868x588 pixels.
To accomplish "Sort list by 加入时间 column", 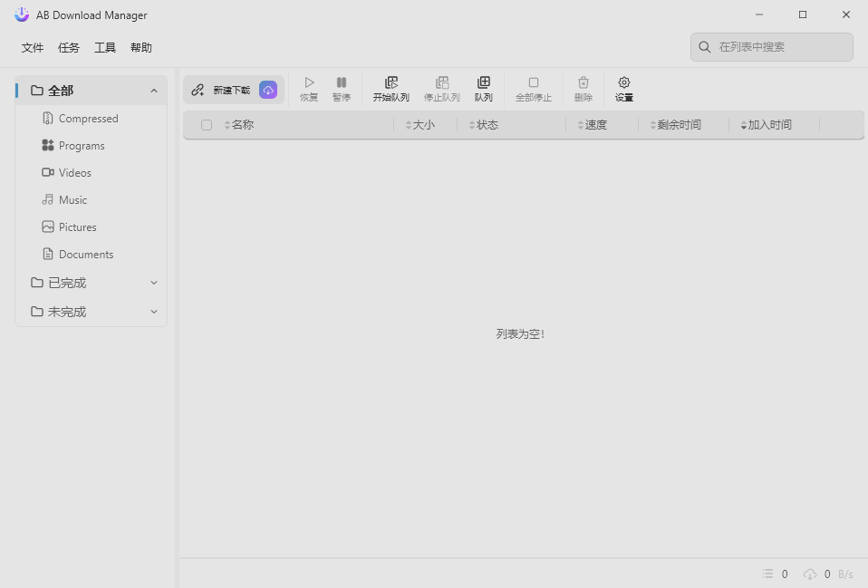I will click(767, 125).
